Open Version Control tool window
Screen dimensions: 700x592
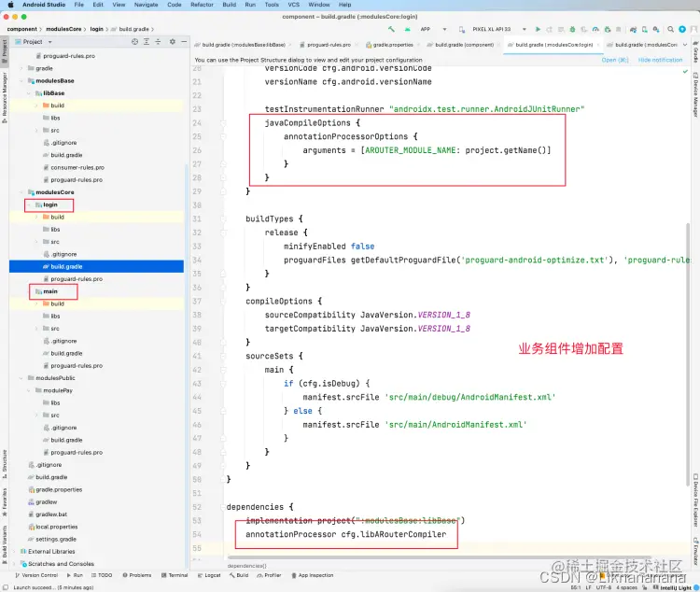(36, 575)
